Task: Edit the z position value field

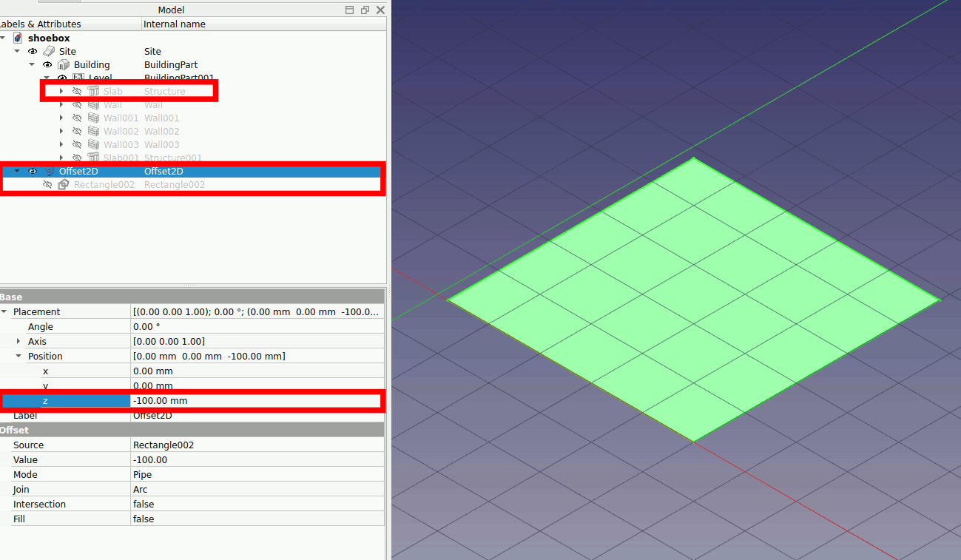Action: (x=255, y=400)
